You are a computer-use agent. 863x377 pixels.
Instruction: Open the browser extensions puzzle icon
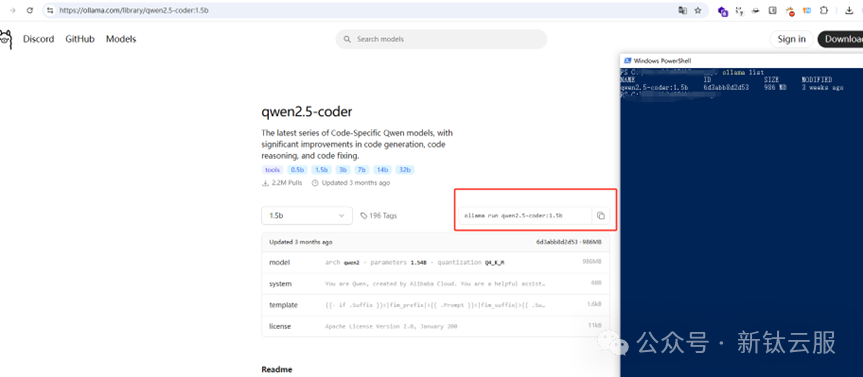[x=824, y=10]
